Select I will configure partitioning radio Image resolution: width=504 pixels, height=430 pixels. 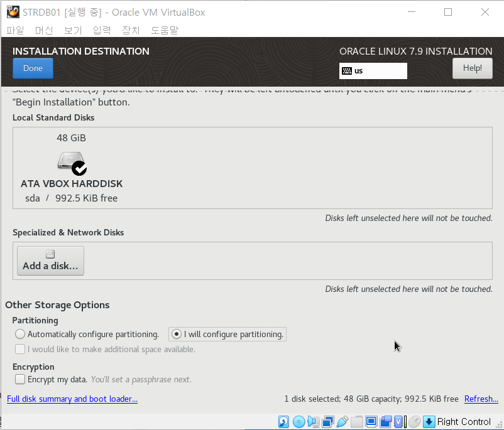click(177, 334)
